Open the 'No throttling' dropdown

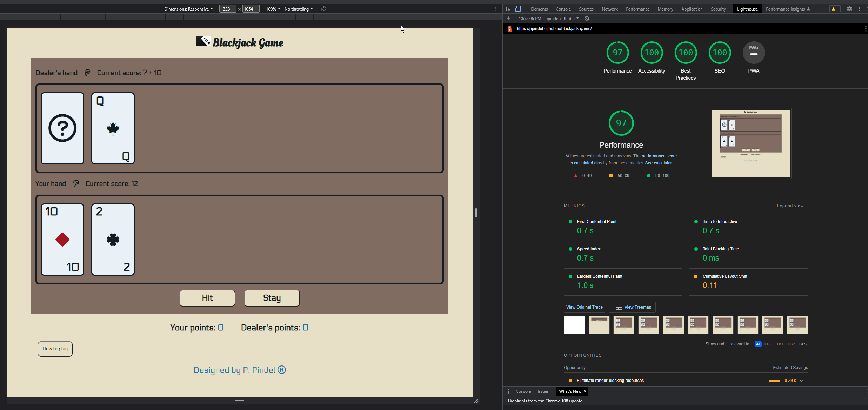point(298,9)
